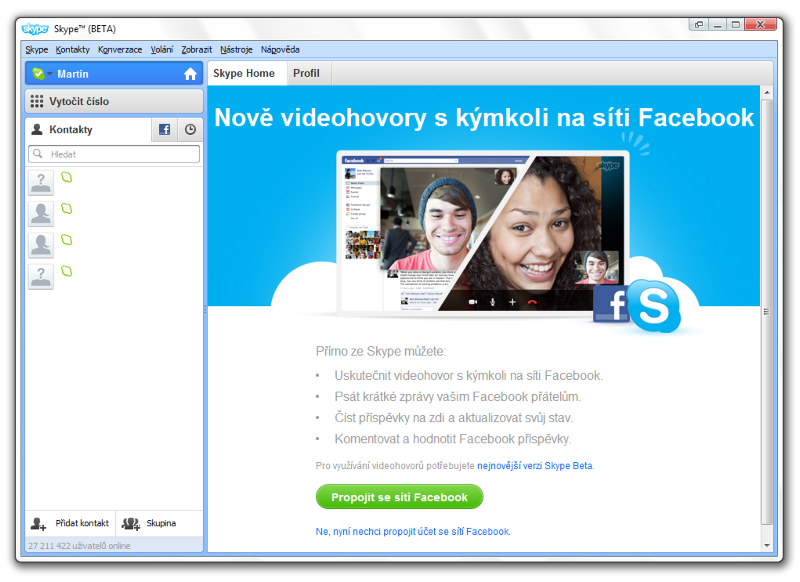Select the third contact avatar

coord(40,245)
